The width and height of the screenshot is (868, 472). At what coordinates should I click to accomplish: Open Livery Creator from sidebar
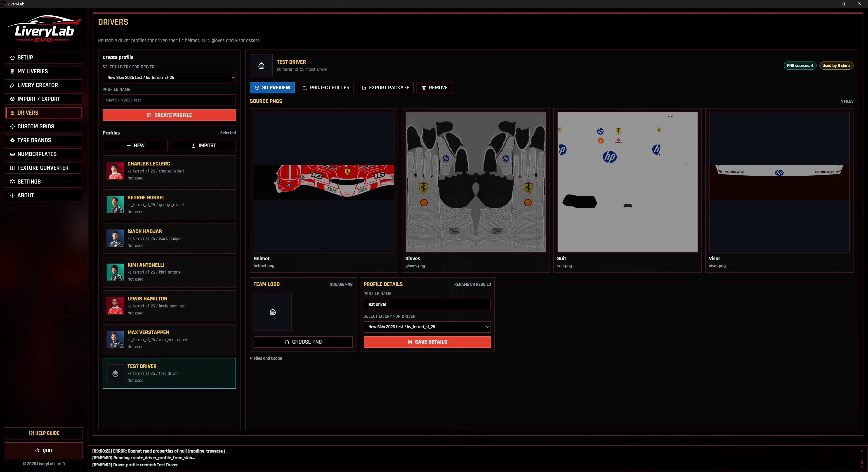point(43,85)
